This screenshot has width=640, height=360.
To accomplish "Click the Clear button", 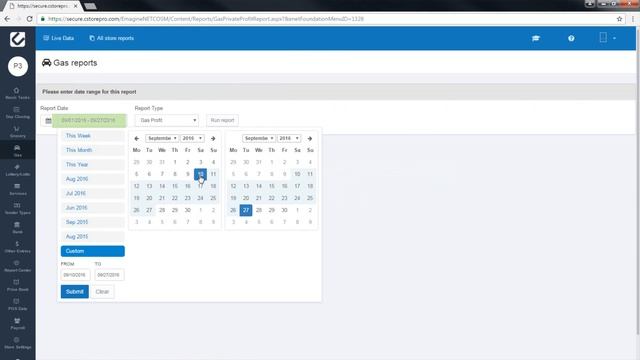I will tap(102, 291).
